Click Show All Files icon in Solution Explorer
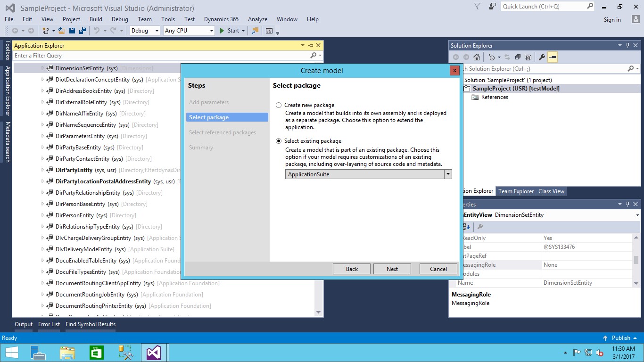Viewport: 644px width, 362px height. click(x=528, y=57)
